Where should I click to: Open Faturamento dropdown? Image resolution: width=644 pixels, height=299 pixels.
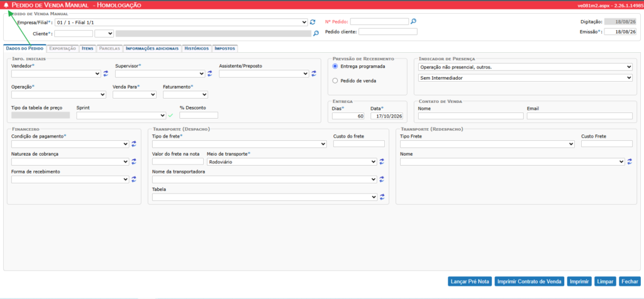click(x=186, y=95)
